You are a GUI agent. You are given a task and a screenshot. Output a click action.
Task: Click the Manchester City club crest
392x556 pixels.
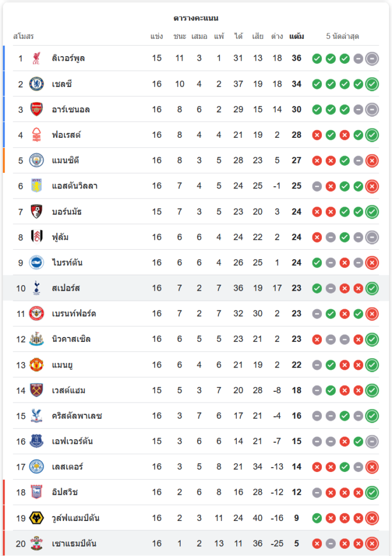(x=37, y=161)
